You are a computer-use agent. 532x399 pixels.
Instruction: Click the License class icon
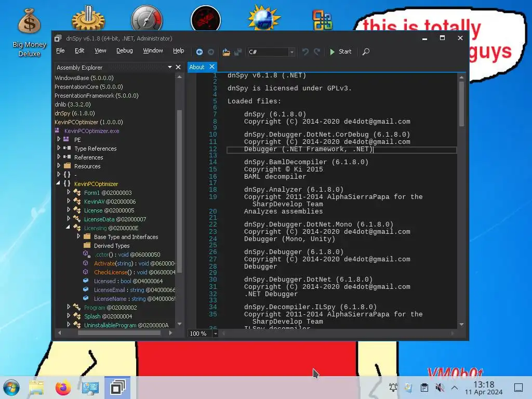click(77, 210)
